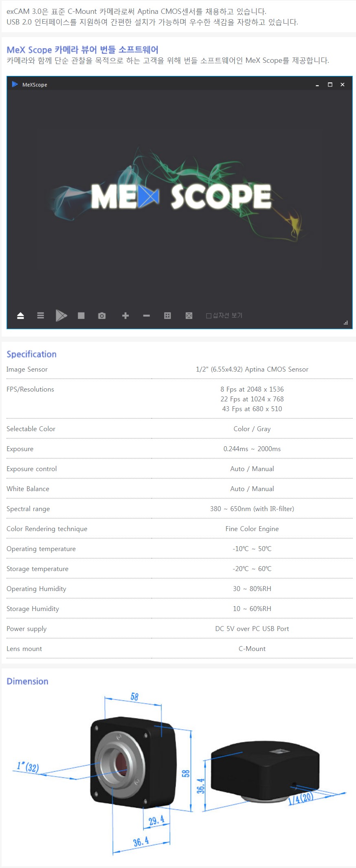This screenshot has height=868, width=356.
Task: Click the 'MeX Scope 카메라 뷰어 번들 소프트웨어' heading
Action: point(83,50)
